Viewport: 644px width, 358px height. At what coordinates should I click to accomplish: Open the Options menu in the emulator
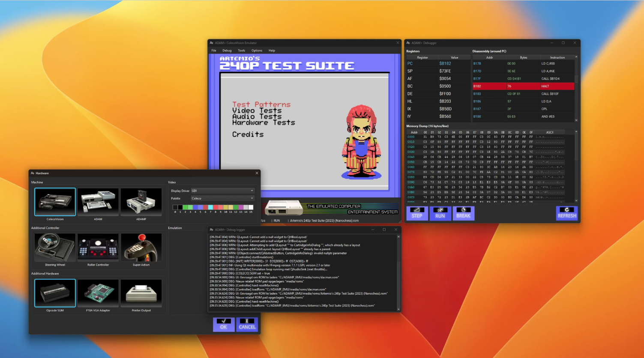point(257,50)
